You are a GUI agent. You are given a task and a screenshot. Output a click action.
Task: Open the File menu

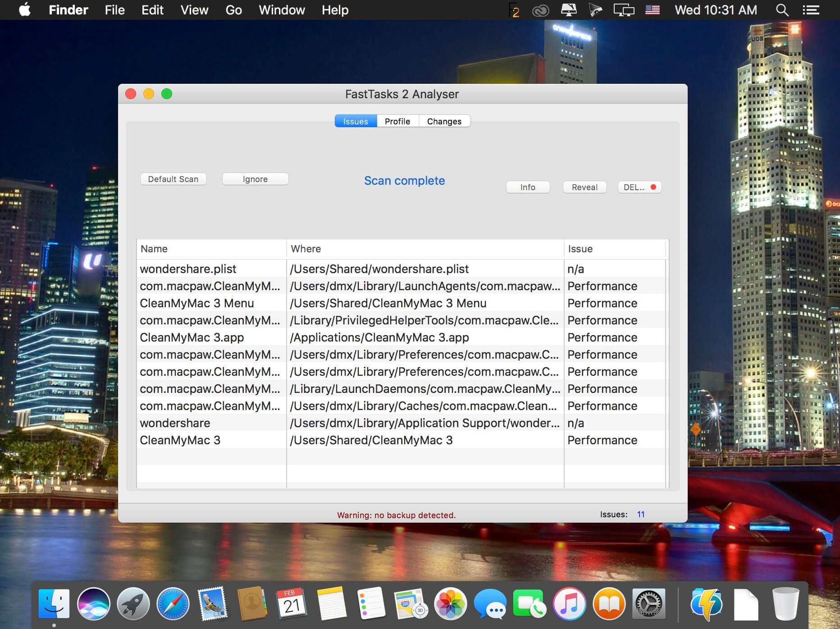pos(114,10)
